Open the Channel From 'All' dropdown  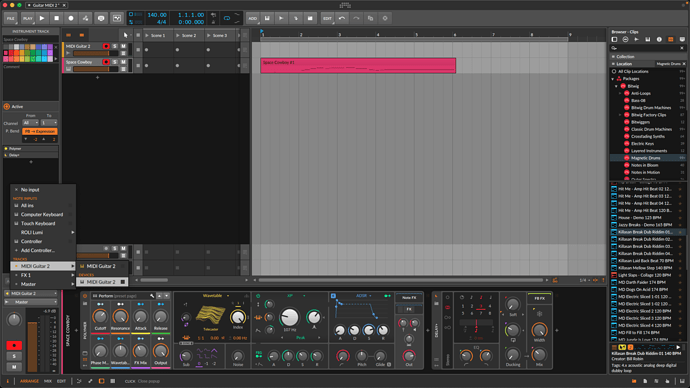click(30, 123)
